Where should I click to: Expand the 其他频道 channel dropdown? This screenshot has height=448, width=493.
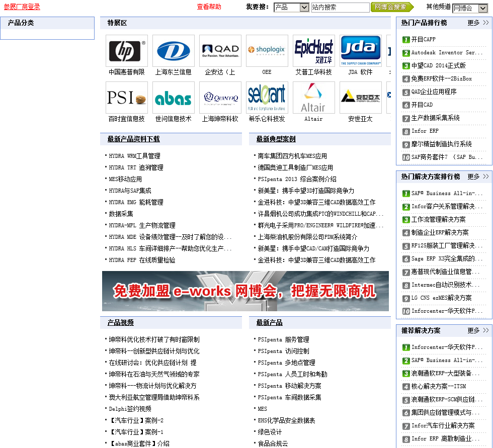tap(470, 8)
